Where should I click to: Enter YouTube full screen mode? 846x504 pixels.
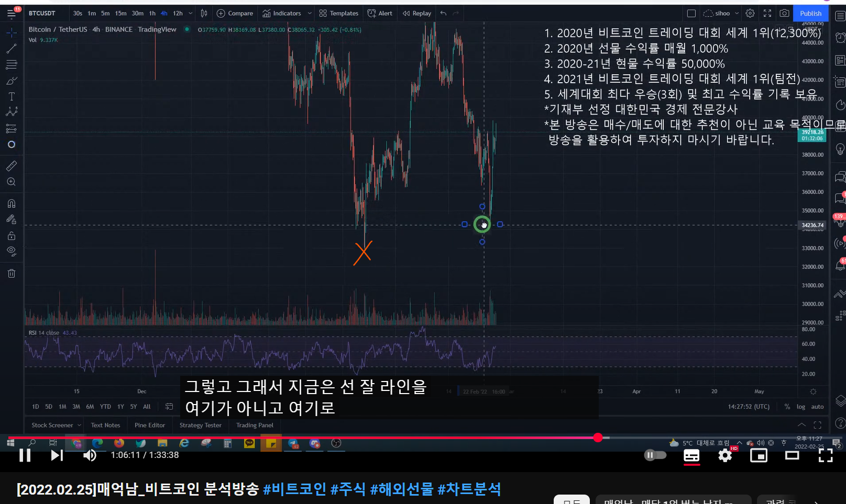pos(826,455)
